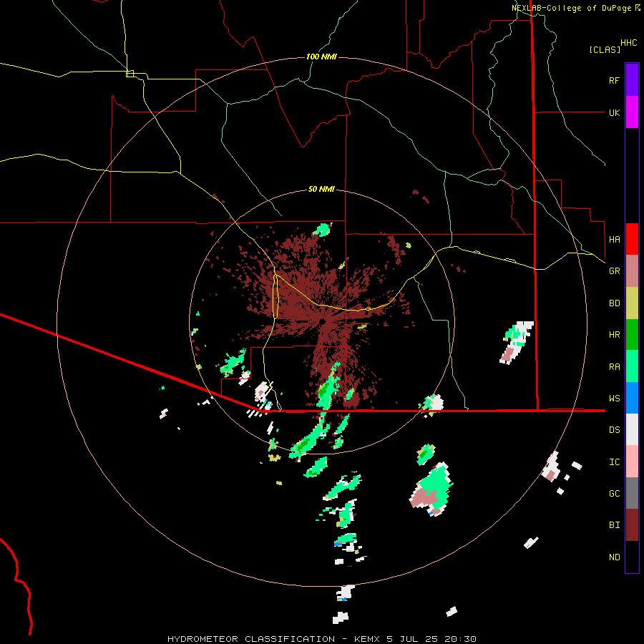Viewport: 644px width, 644px height.
Task: Click the 100 NMI range ring label
Action: pyautogui.click(x=321, y=57)
